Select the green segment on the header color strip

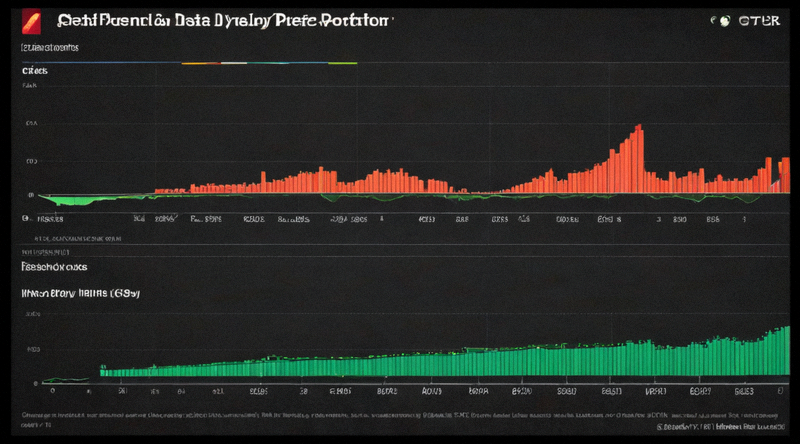pyautogui.click(x=342, y=63)
